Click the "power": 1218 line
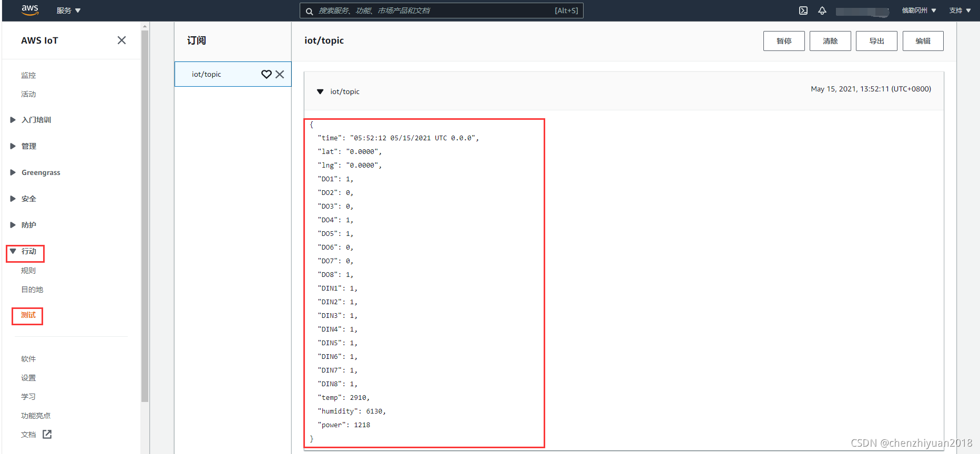The width and height of the screenshot is (980, 454). 344,425
